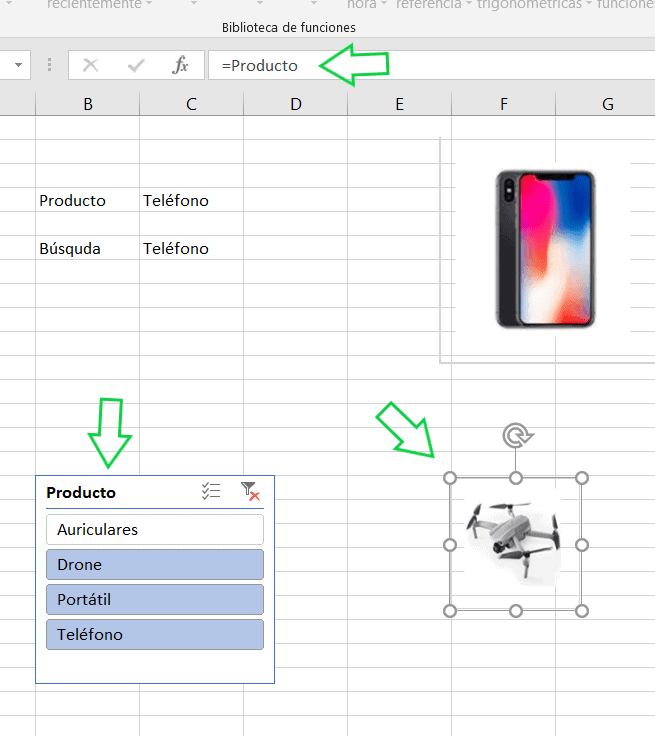
Task: Select column D header
Action: [295, 104]
